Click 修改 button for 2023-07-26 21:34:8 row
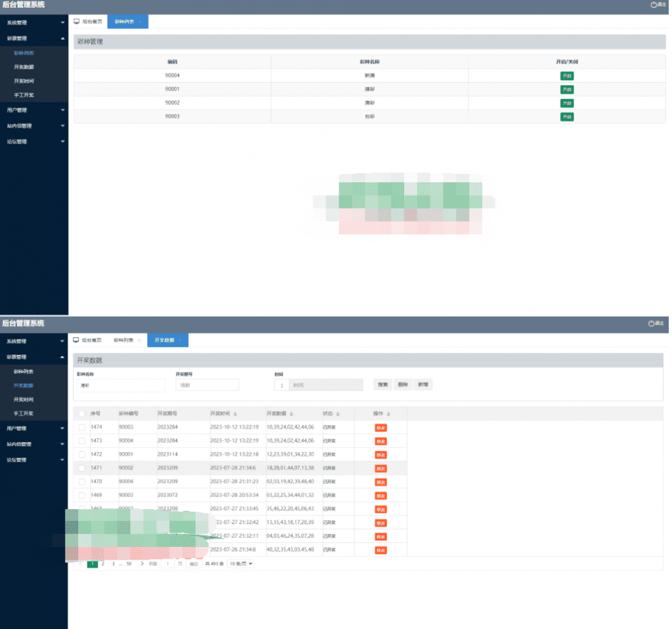This screenshot has width=672, height=629. tap(381, 550)
